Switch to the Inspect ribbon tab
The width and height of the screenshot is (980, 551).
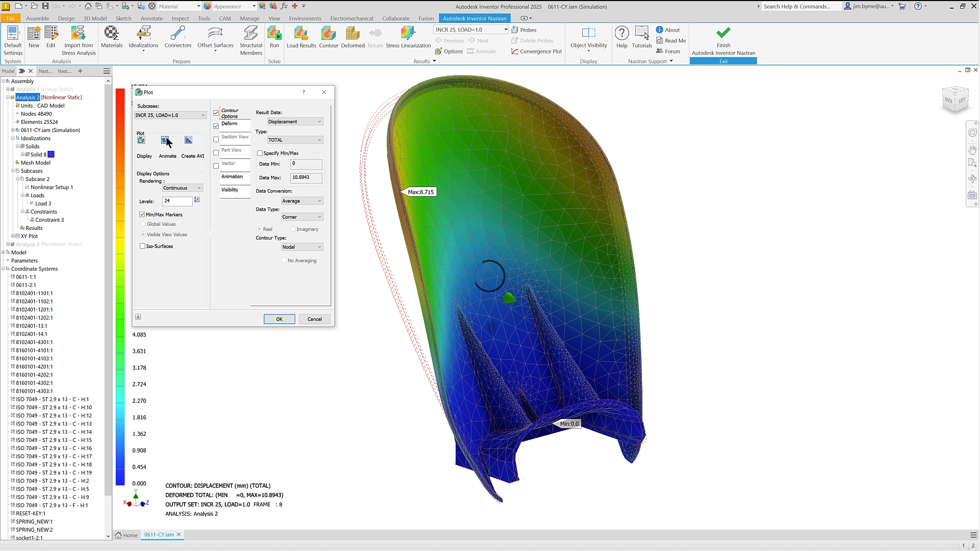click(x=180, y=18)
